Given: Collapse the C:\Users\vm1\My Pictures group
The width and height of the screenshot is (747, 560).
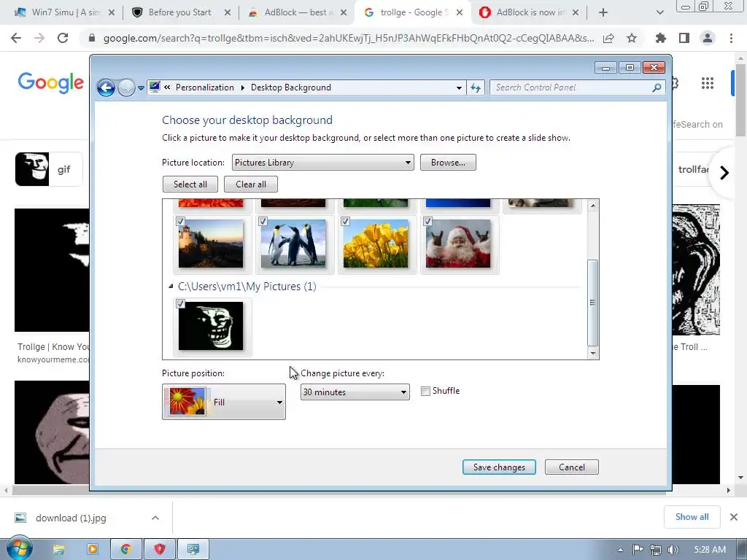Looking at the screenshot, I should (171, 286).
